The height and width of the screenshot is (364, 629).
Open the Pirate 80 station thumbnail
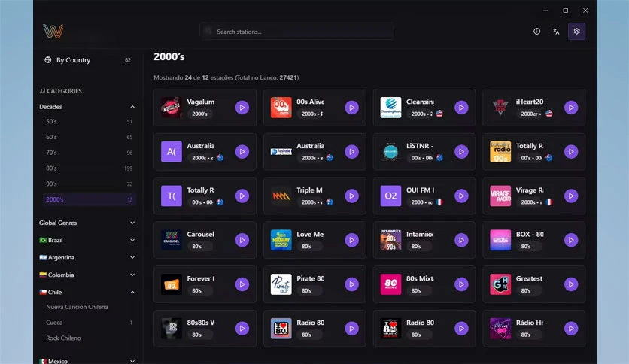click(281, 284)
